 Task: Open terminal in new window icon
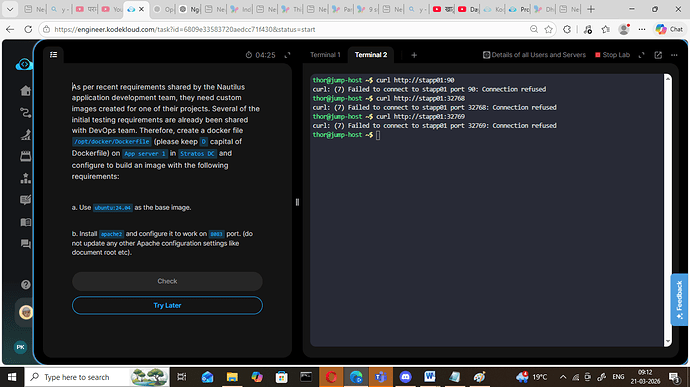(x=658, y=55)
